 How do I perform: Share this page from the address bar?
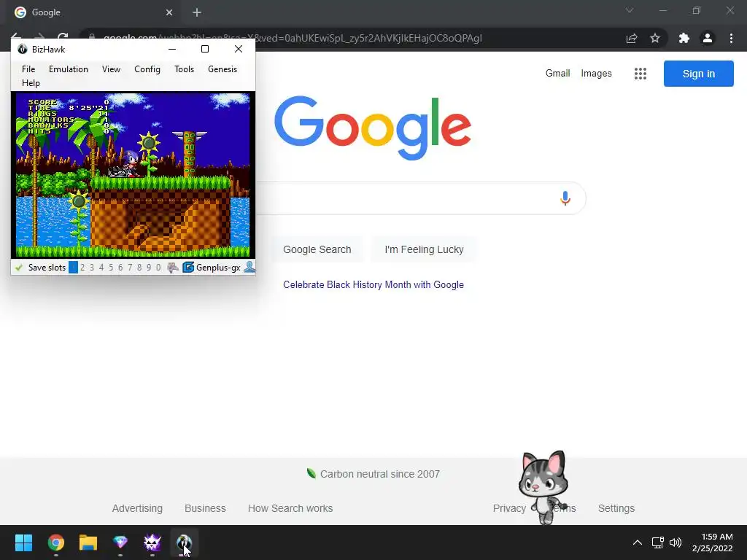click(632, 38)
